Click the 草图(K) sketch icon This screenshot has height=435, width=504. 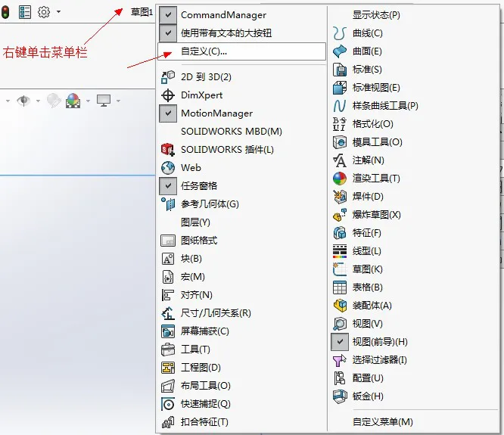[x=340, y=269]
